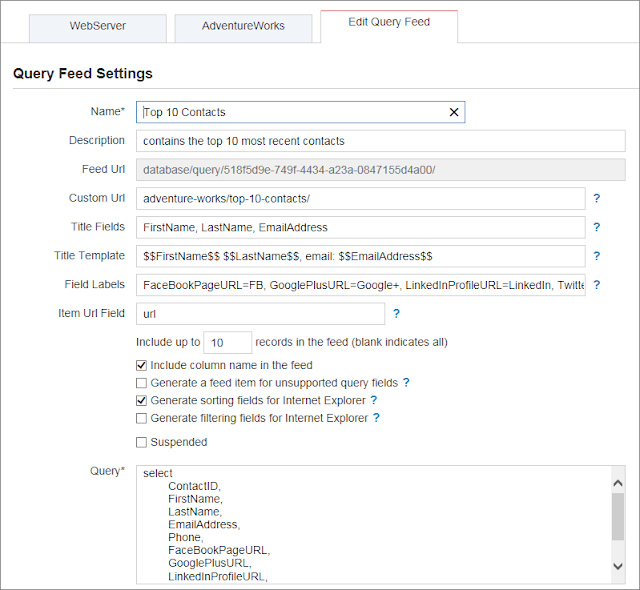Click help icon for unsupported query fields
The width and height of the screenshot is (640, 590).
(406, 383)
